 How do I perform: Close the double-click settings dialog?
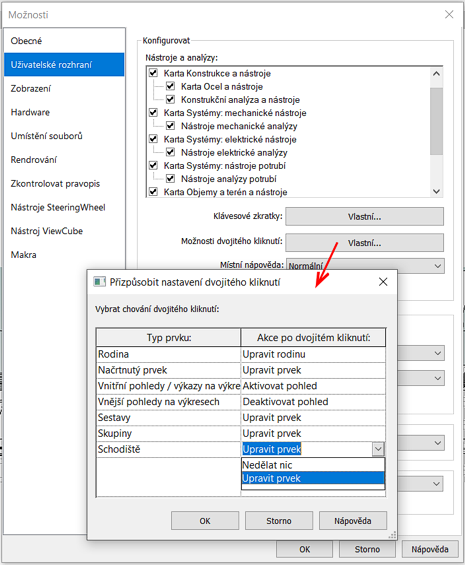pos(383,282)
